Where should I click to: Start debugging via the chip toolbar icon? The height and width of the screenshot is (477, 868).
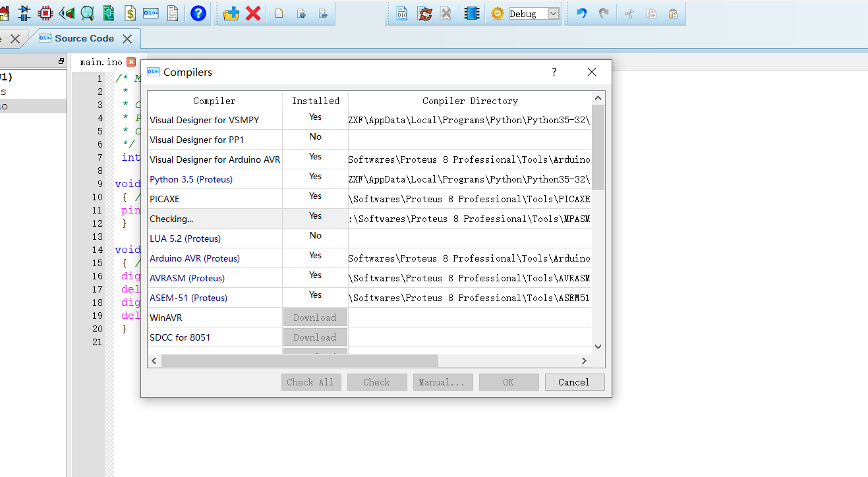[x=471, y=13]
